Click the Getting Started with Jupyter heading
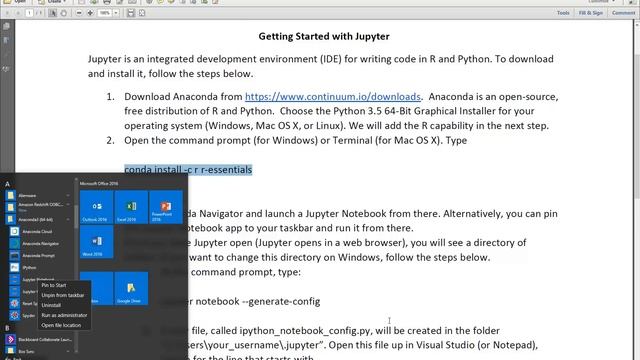Screen dimensions: 640x360 [324, 36]
